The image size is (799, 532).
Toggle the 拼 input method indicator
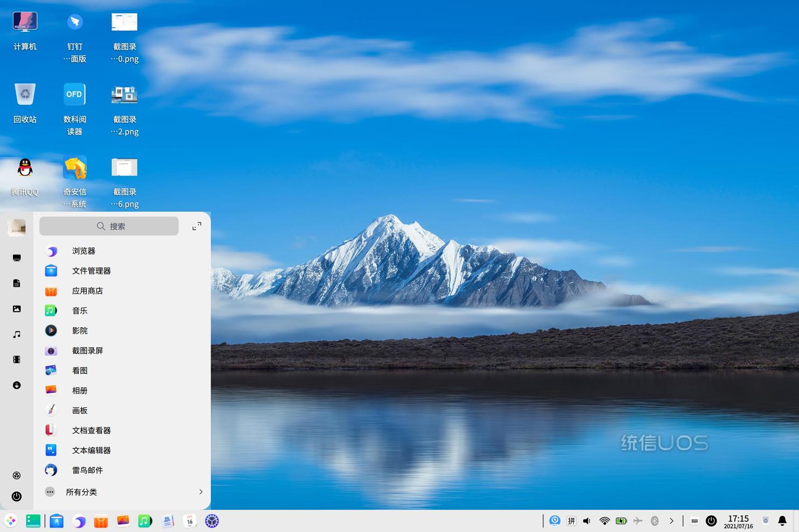tap(571, 521)
